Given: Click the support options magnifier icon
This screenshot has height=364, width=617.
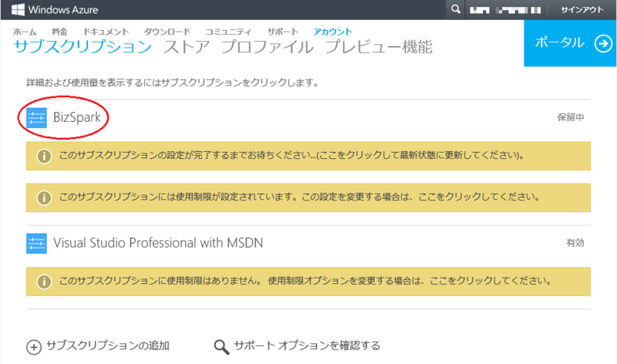Looking at the screenshot, I should [x=221, y=347].
